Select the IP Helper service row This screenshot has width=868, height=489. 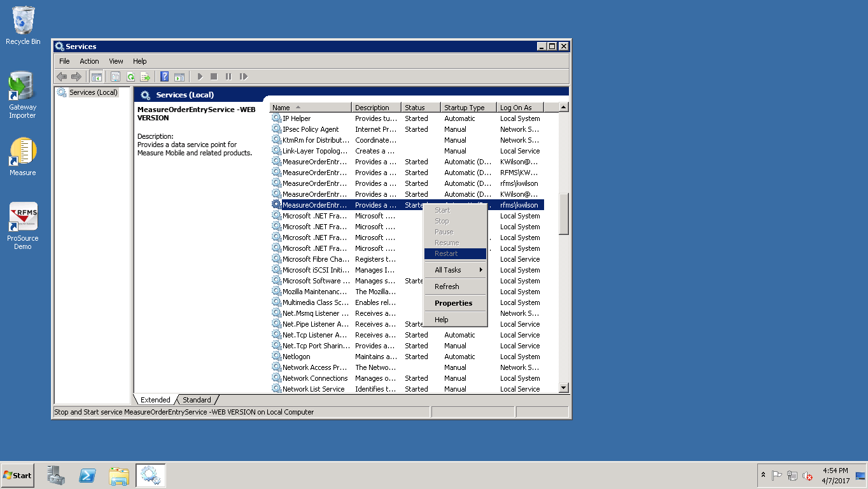coord(407,118)
